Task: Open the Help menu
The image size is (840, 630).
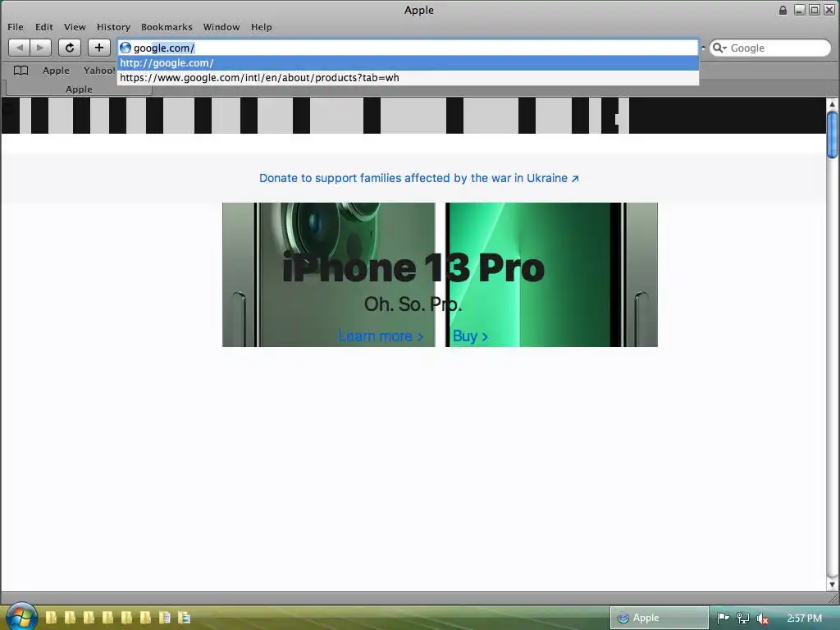Action: [x=262, y=27]
